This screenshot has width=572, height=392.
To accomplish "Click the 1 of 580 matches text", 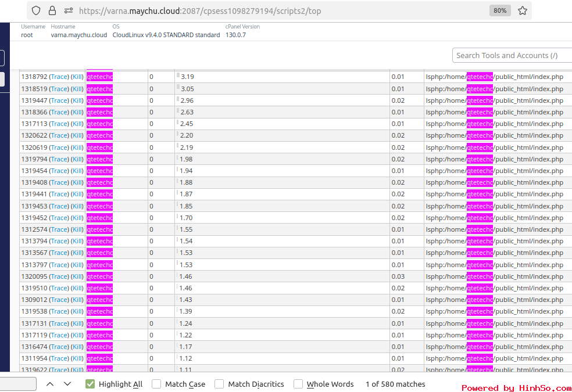I will [x=395, y=384].
